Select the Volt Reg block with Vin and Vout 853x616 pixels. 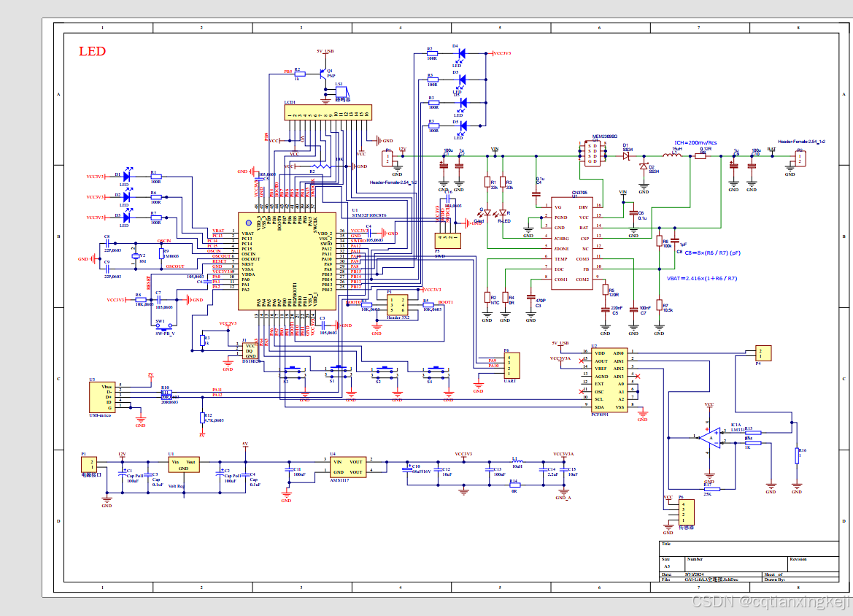pos(183,465)
